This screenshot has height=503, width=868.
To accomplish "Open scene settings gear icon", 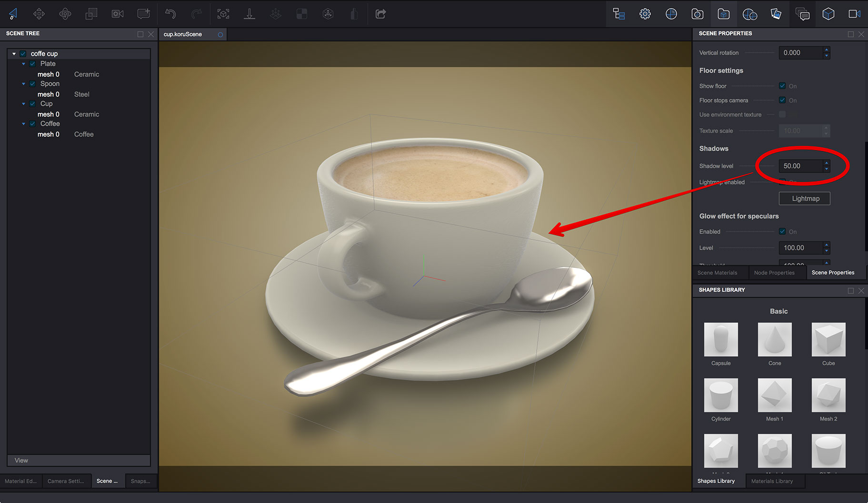I will coord(645,13).
